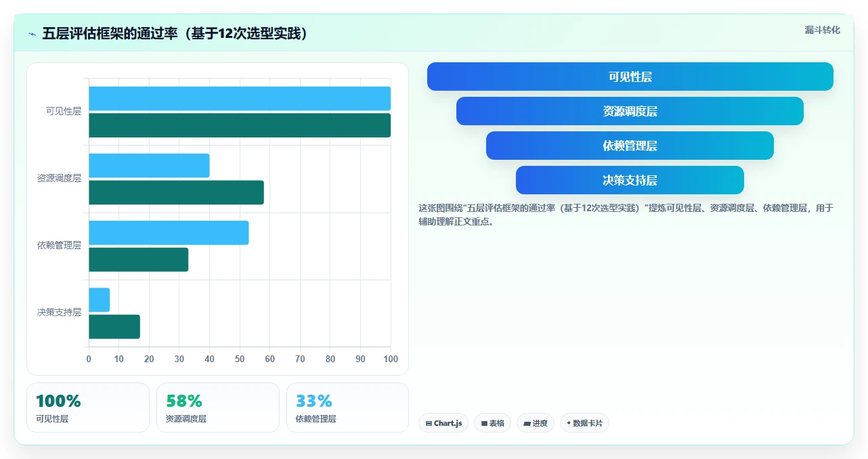Click the light blue 资源调度层 chart bar
This screenshot has height=459, width=868.
149,165
